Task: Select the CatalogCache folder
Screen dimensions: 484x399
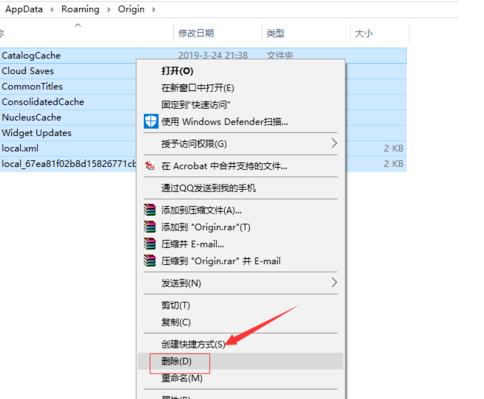Action: pos(31,55)
